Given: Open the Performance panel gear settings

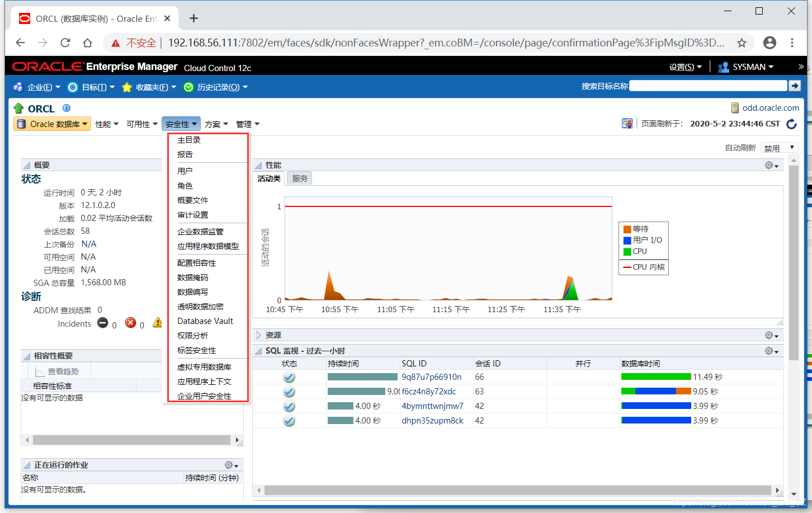Looking at the screenshot, I should (x=772, y=165).
